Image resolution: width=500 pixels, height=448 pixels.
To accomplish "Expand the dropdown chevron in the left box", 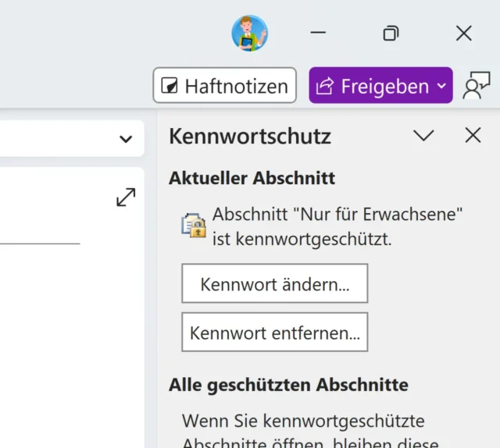I will click(125, 139).
